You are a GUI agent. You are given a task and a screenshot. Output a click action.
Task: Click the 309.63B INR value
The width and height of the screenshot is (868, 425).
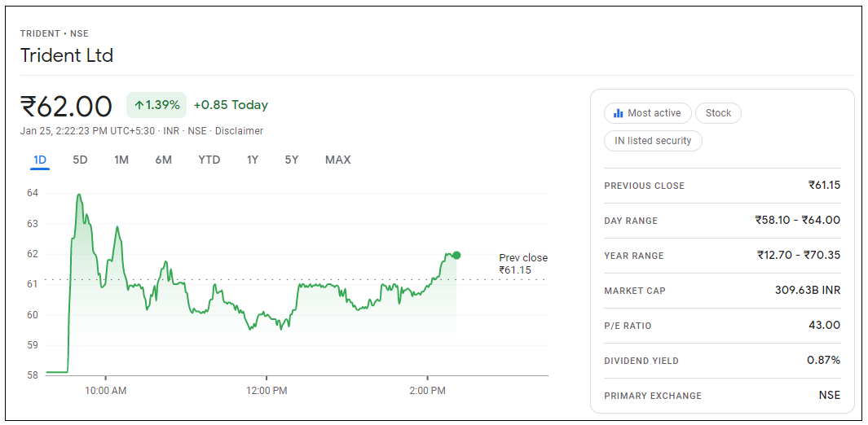pyautogui.click(x=808, y=290)
